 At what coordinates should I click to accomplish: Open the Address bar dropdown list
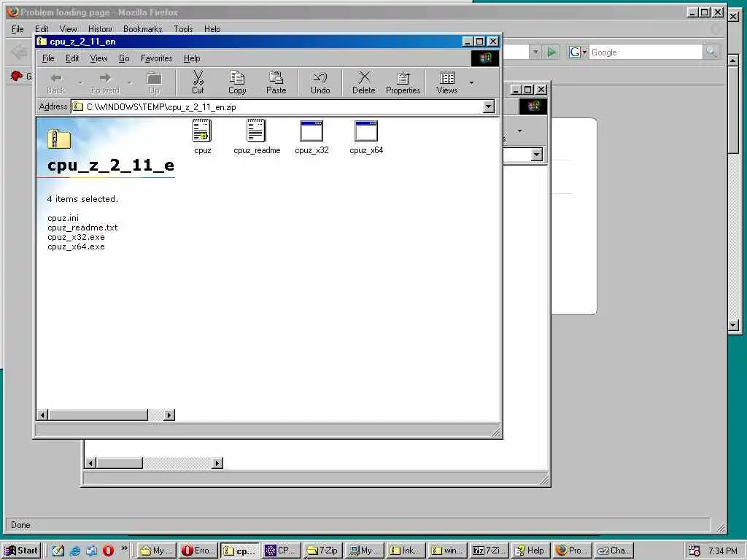pyautogui.click(x=488, y=106)
